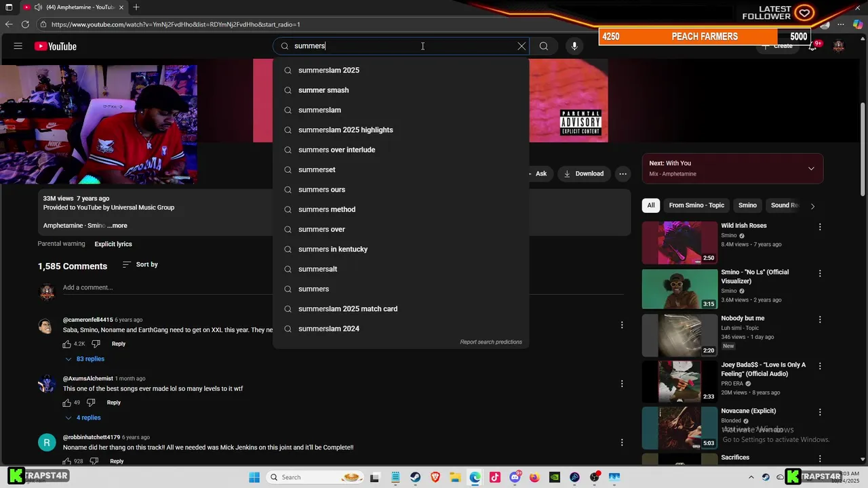868x488 pixels.
Task: Click the browser address bar URL
Action: pyautogui.click(x=176, y=24)
